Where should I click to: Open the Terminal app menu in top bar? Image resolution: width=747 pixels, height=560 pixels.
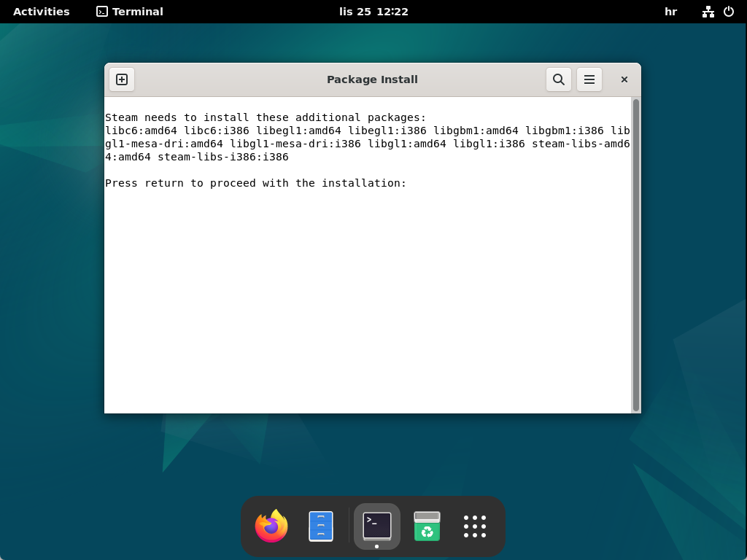point(128,11)
